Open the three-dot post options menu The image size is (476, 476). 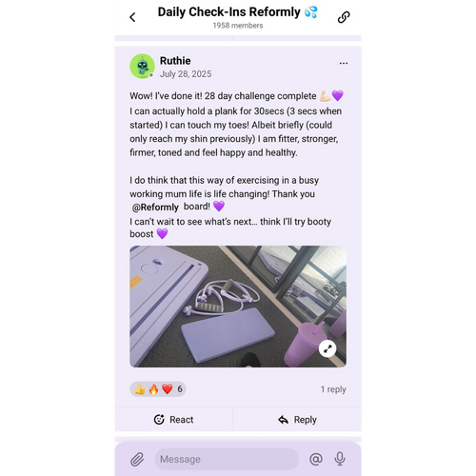pyautogui.click(x=344, y=63)
